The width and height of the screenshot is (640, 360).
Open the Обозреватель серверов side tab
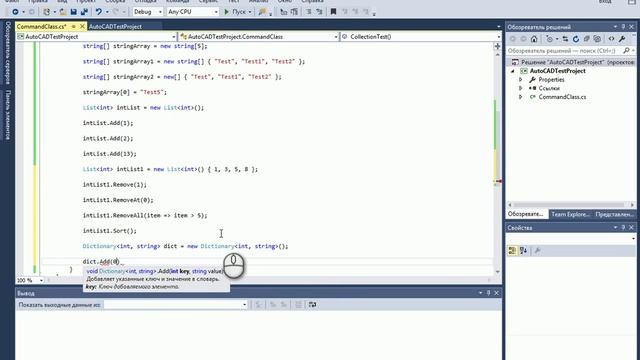click(x=7, y=53)
